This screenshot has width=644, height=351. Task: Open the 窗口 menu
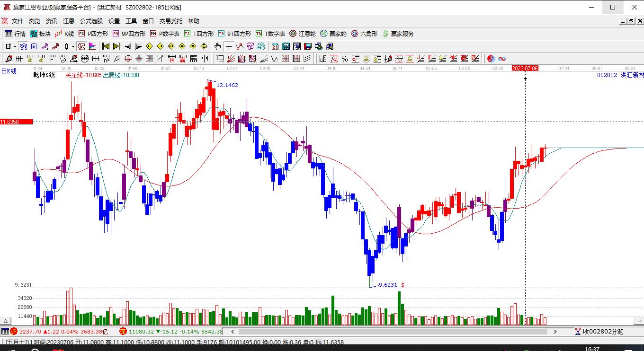(148, 21)
